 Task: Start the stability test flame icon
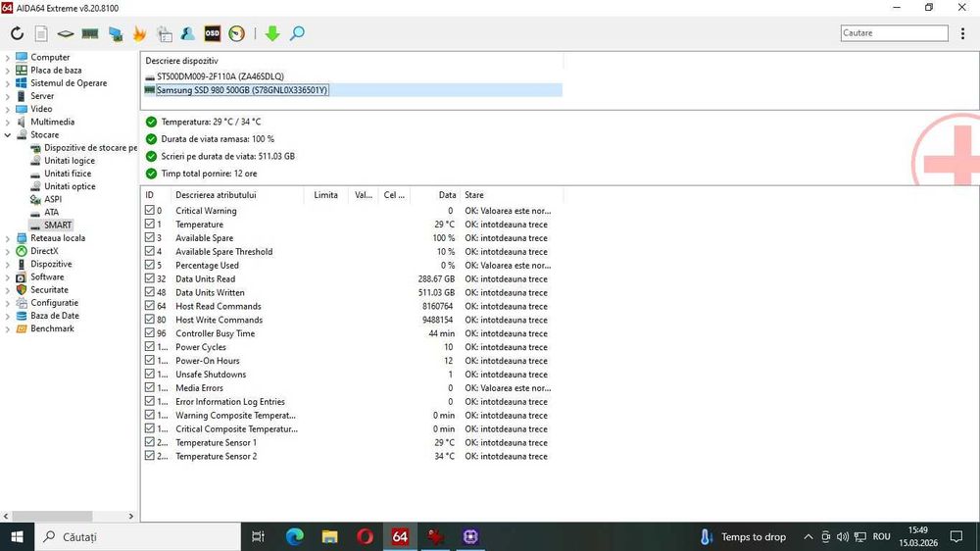coord(139,33)
